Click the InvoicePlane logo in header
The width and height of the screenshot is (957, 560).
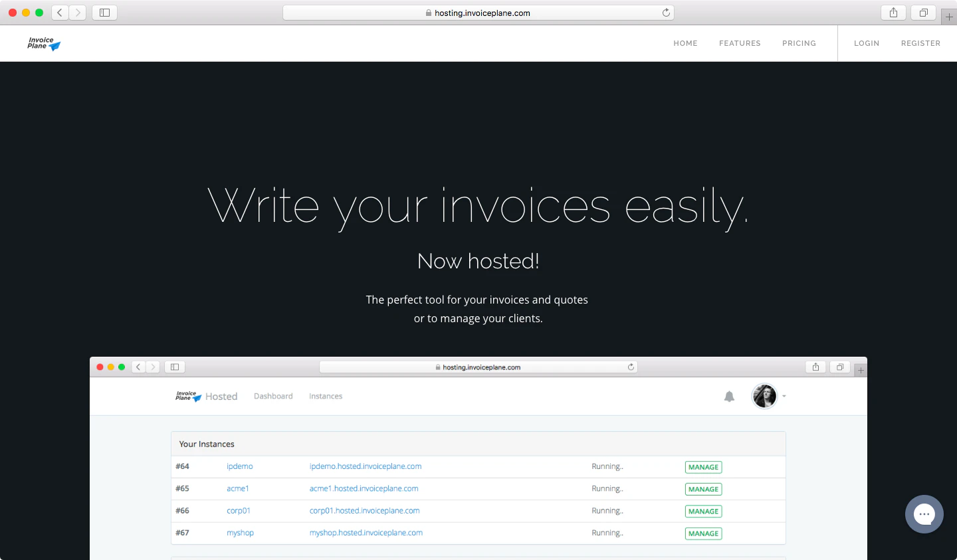click(44, 44)
